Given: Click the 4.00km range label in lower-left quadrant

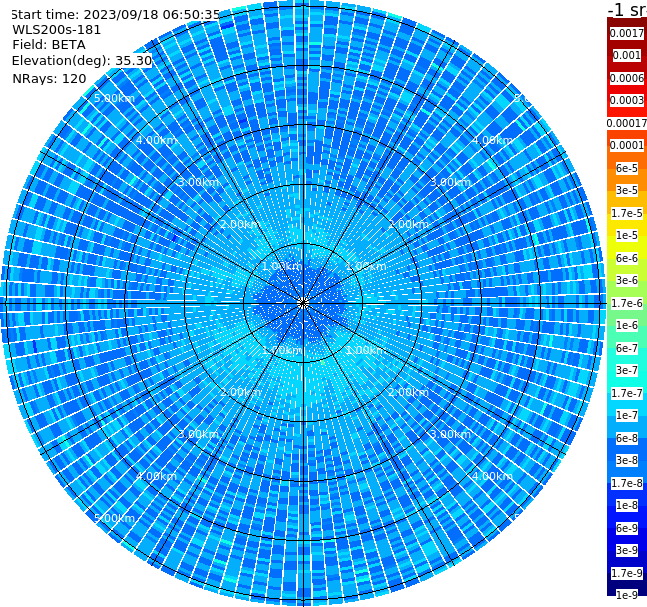Looking at the screenshot, I should click(x=156, y=476).
